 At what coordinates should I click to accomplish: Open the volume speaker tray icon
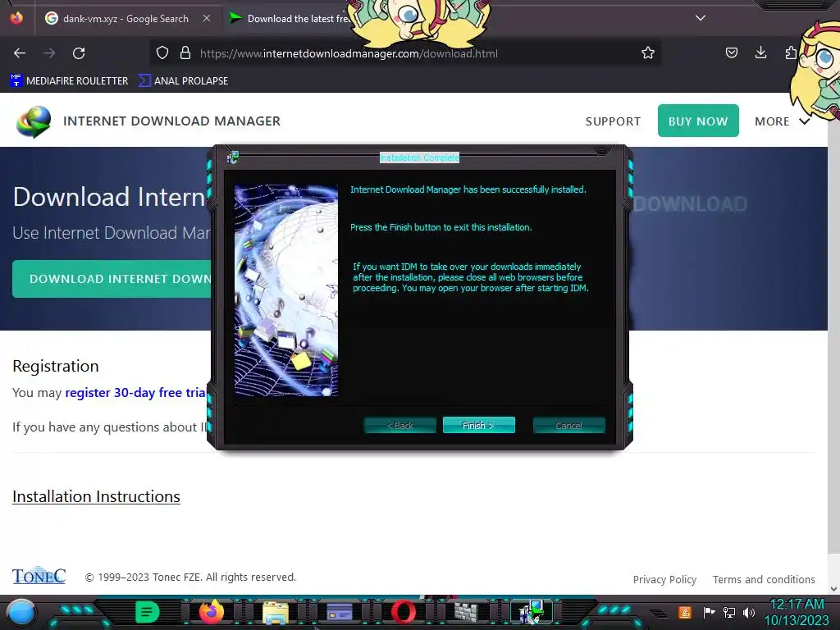pos(749,612)
